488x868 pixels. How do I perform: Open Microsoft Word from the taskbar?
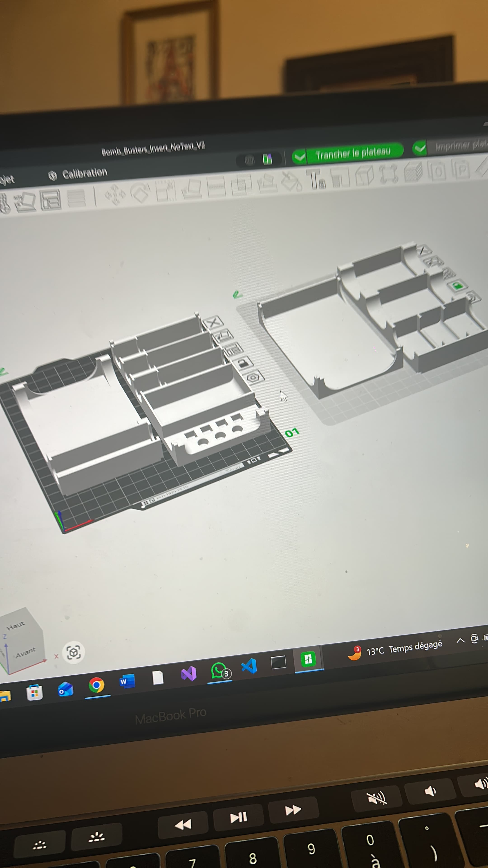click(127, 681)
